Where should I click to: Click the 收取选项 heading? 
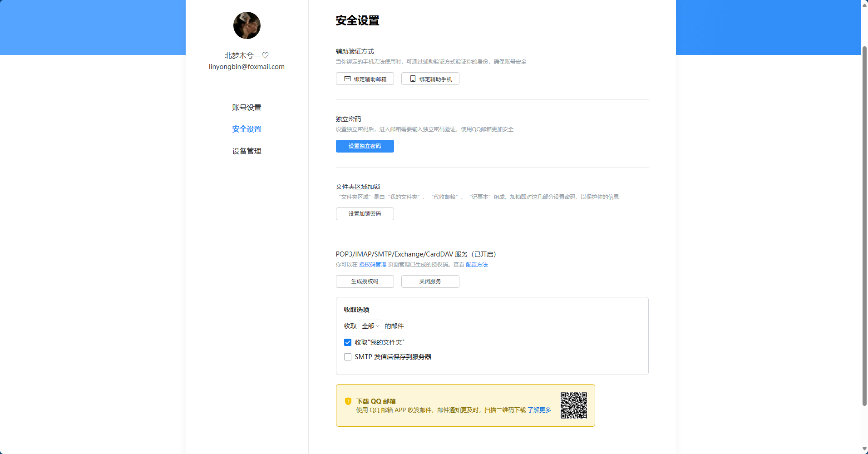point(356,310)
